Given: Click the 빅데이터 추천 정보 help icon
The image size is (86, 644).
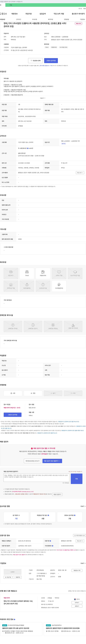Looking at the screenshot, I should pyautogui.click(x=15, y=619).
